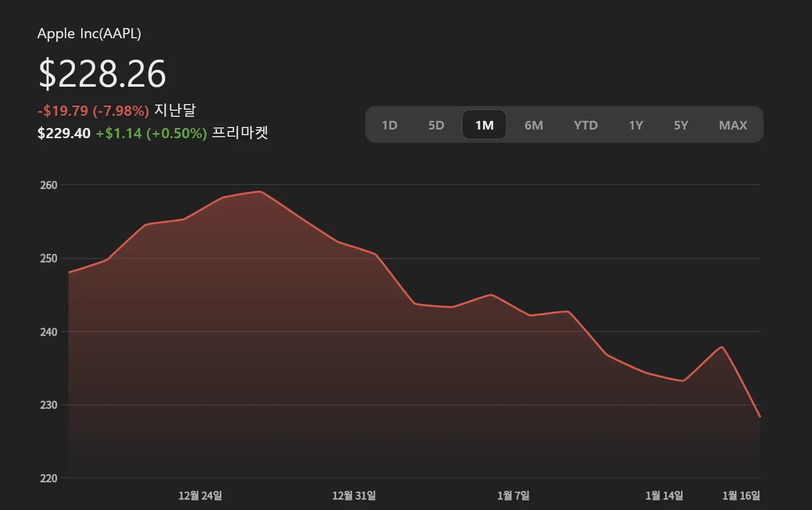This screenshot has width=812, height=510.
Task: Click the 12월 24일 date label
Action: click(200, 495)
